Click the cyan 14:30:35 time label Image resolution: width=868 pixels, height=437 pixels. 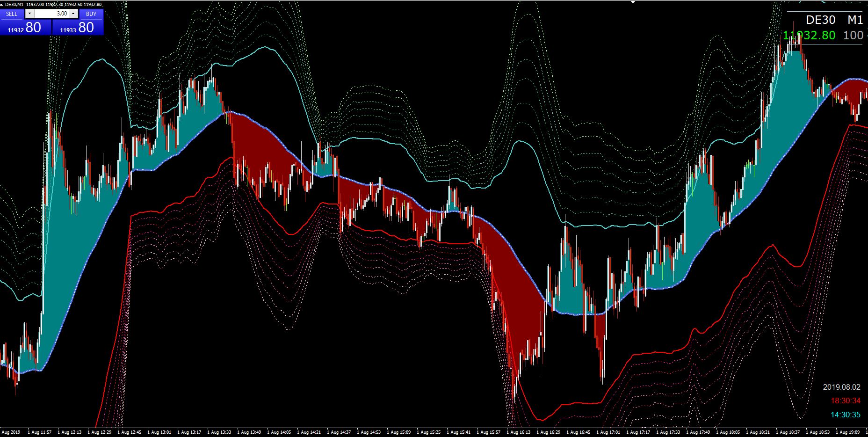click(x=846, y=415)
